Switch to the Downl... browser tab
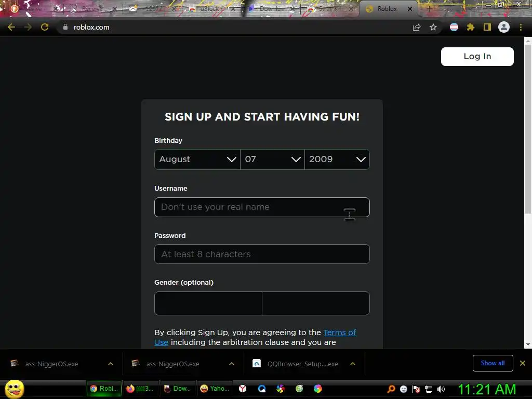This screenshot has height=399, width=532. point(270,9)
